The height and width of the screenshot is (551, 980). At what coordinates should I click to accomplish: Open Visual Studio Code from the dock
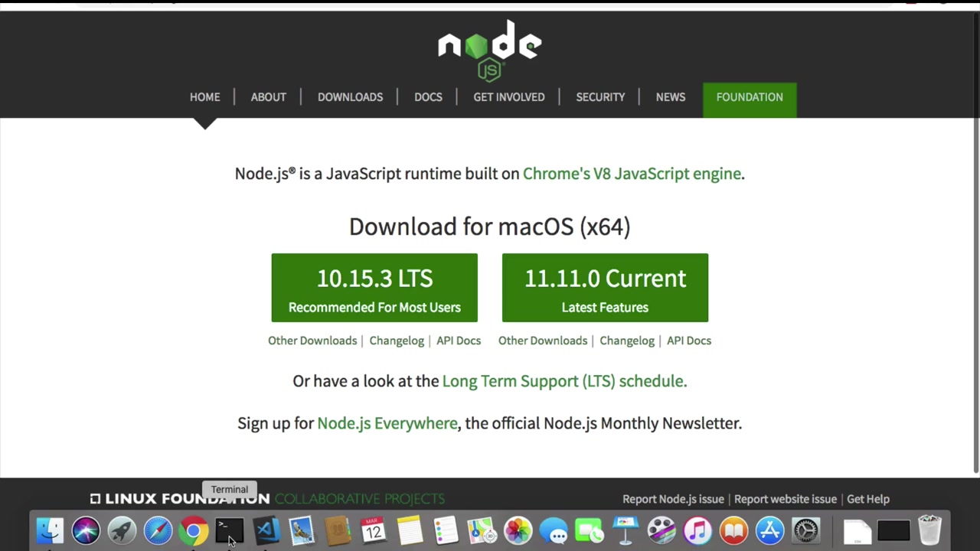pyautogui.click(x=266, y=530)
